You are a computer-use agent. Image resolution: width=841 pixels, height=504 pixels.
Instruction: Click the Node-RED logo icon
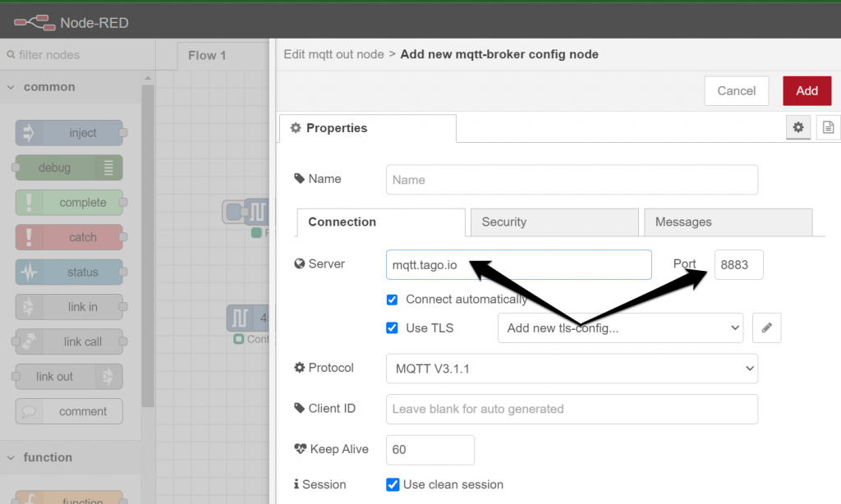tap(34, 22)
